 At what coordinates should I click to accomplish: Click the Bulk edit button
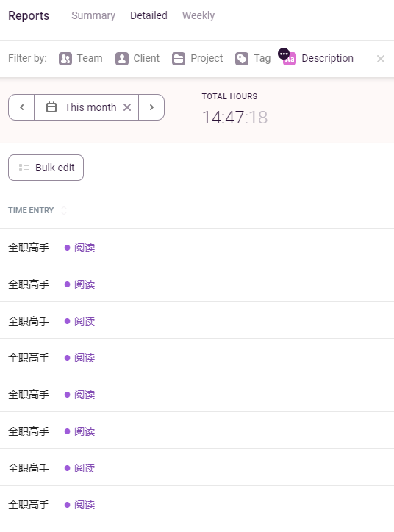(x=46, y=168)
